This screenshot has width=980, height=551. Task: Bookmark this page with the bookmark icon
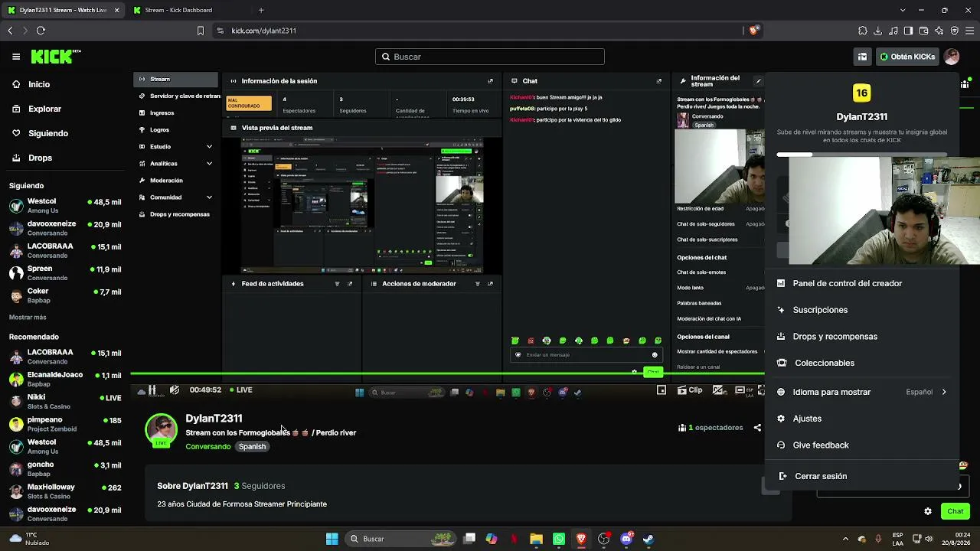tap(201, 31)
